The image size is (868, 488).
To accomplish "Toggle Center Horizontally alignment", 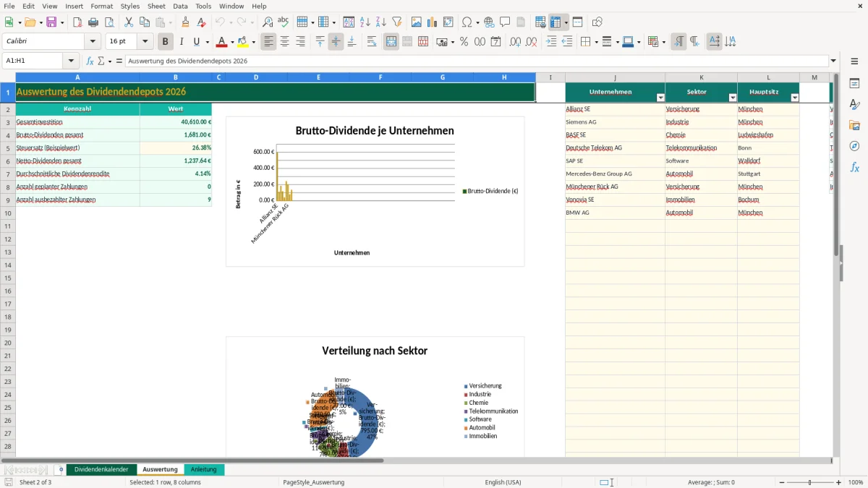I will 285,42.
